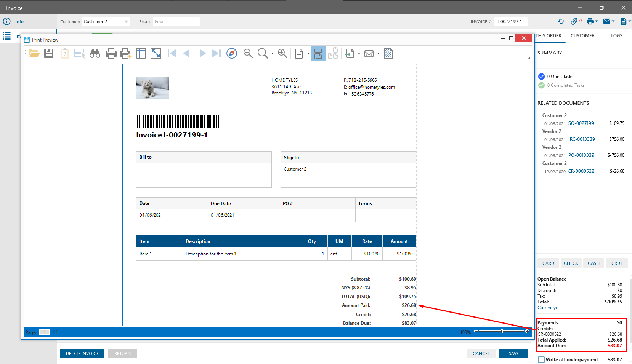The height and width of the screenshot is (364, 632).
Task: Click the Quick Print icon with lightning bolt
Action: point(126,54)
